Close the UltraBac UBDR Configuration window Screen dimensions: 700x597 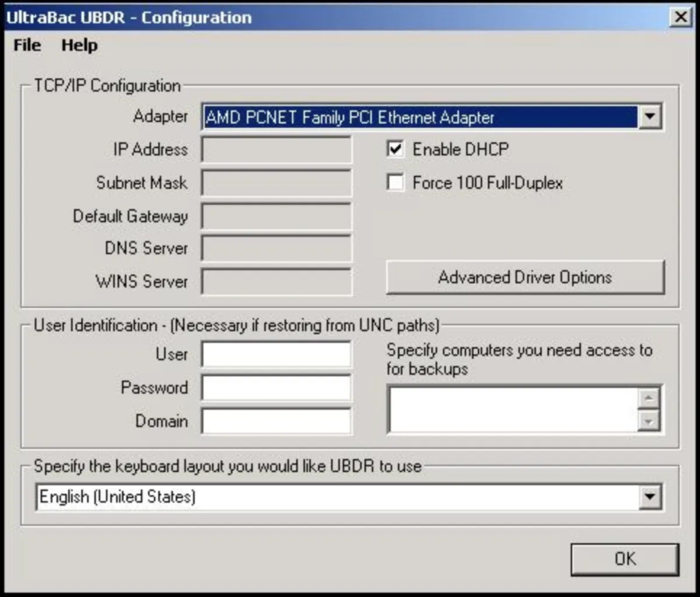coord(680,18)
